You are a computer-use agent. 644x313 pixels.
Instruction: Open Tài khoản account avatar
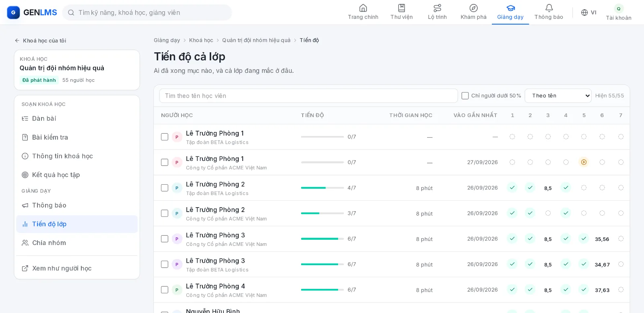tap(619, 8)
